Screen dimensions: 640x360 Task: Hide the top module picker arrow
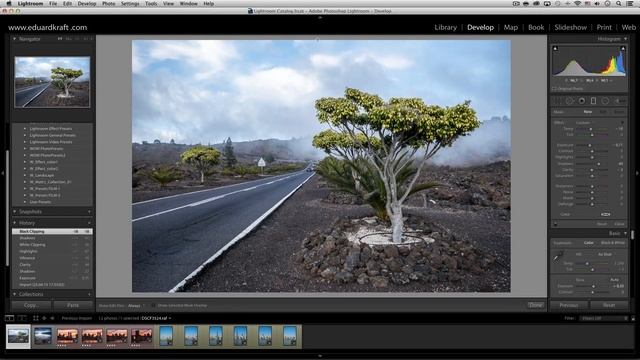pos(320,18)
